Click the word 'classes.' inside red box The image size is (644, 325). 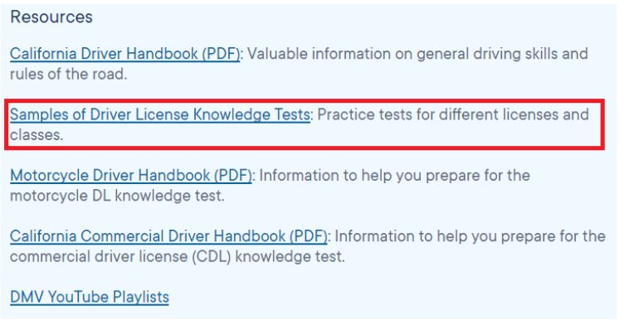click(37, 135)
